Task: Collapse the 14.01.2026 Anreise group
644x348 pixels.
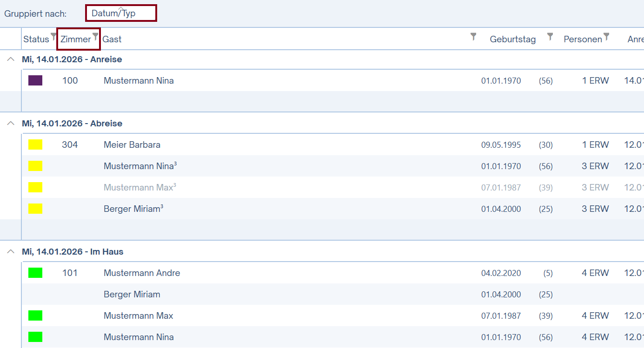Action: pyautogui.click(x=11, y=59)
